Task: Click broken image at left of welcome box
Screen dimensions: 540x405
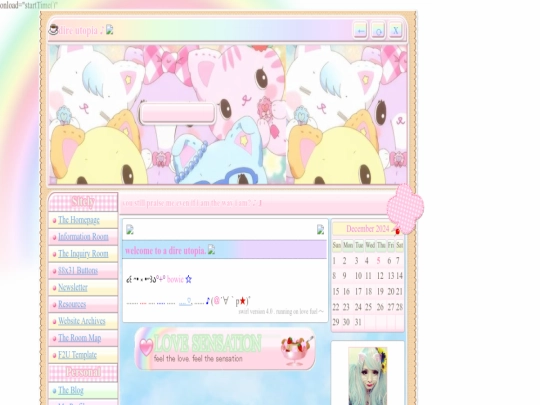Action: pos(130,229)
